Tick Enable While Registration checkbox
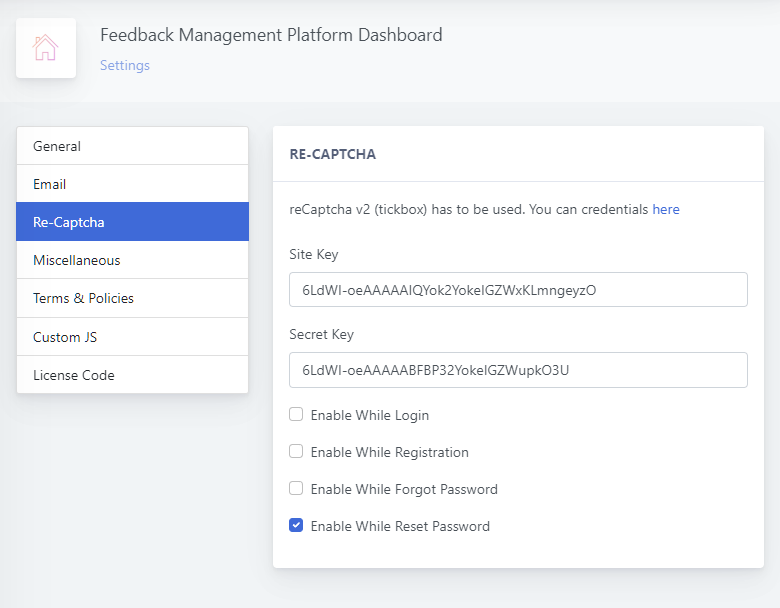Viewport: 780px width, 608px height. click(x=296, y=452)
